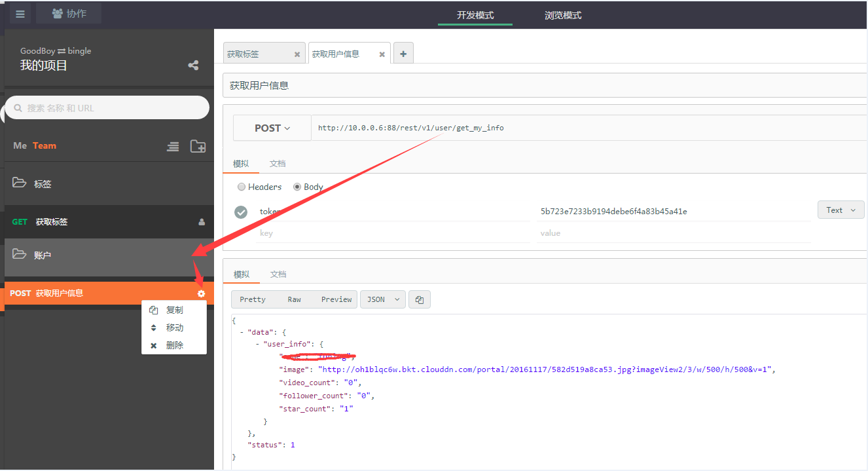Click GoodBoy ⇌ bingle account label

[x=56, y=50]
